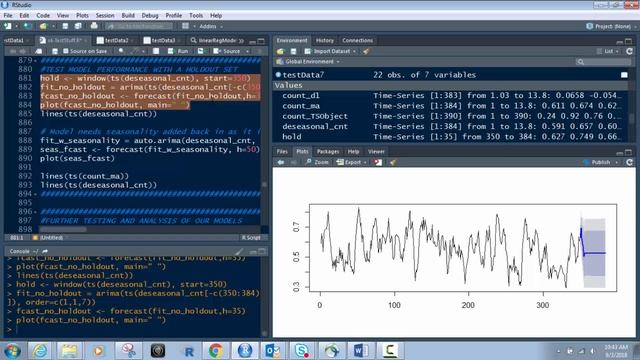This screenshot has height=360, width=640.
Task: Print the current file
Action: [x=94, y=26]
